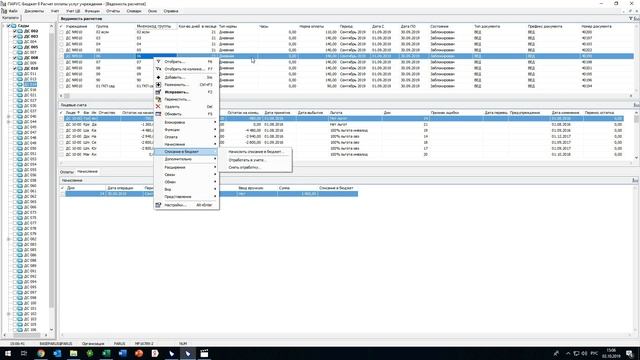
Task: Uncheck the ДС 003 catalog checkbox
Action: tap(15, 36)
